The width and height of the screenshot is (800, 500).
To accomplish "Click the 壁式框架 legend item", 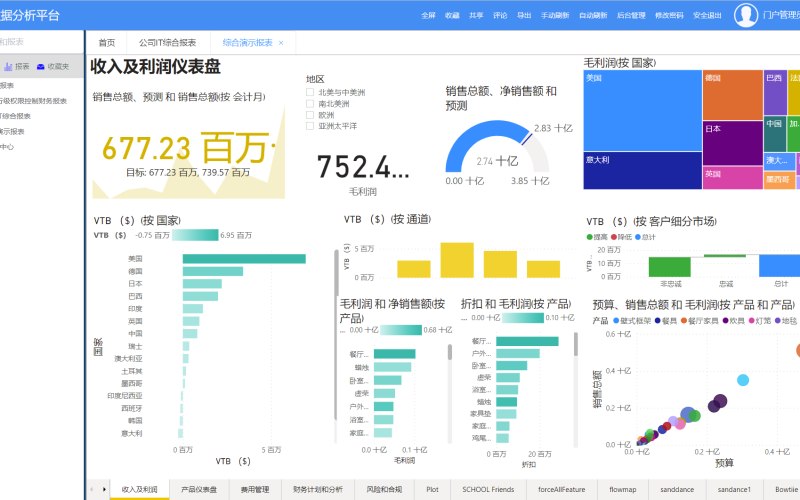I will click(x=632, y=320).
